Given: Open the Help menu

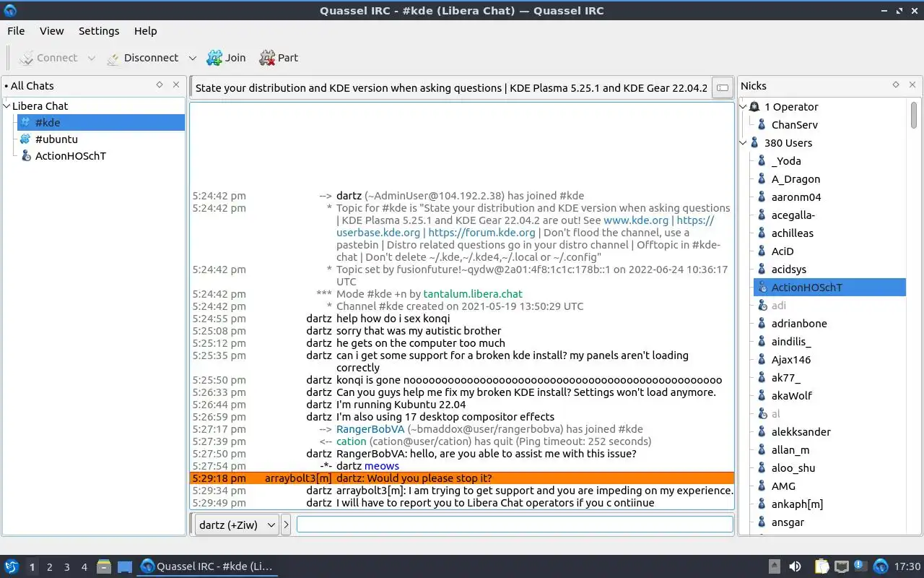Looking at the screenshot, I should 145,31.
